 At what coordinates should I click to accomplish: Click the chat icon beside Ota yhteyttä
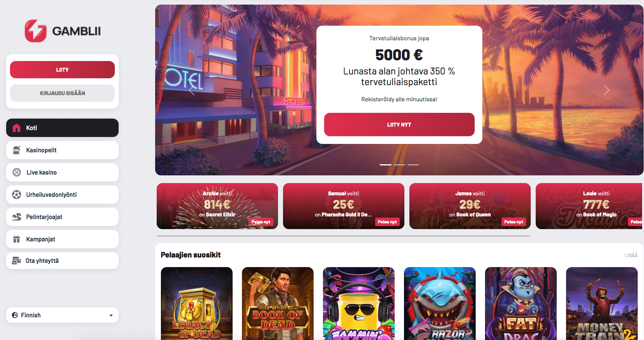tap(17, 261)
